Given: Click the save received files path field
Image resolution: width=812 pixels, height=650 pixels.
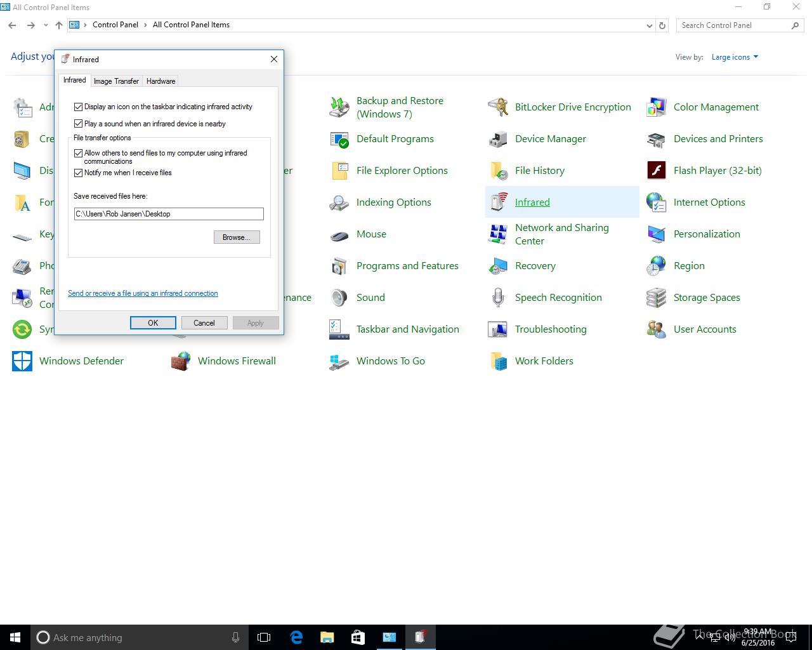Looking at the screenshot, I should pos(169,214).
